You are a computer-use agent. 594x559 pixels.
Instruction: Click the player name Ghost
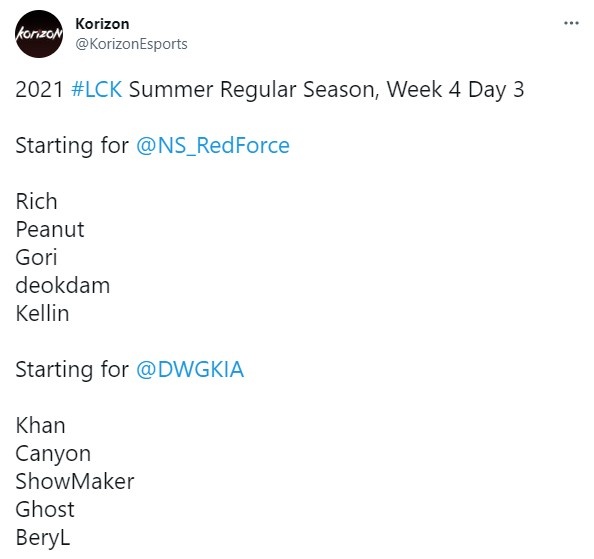45,510
